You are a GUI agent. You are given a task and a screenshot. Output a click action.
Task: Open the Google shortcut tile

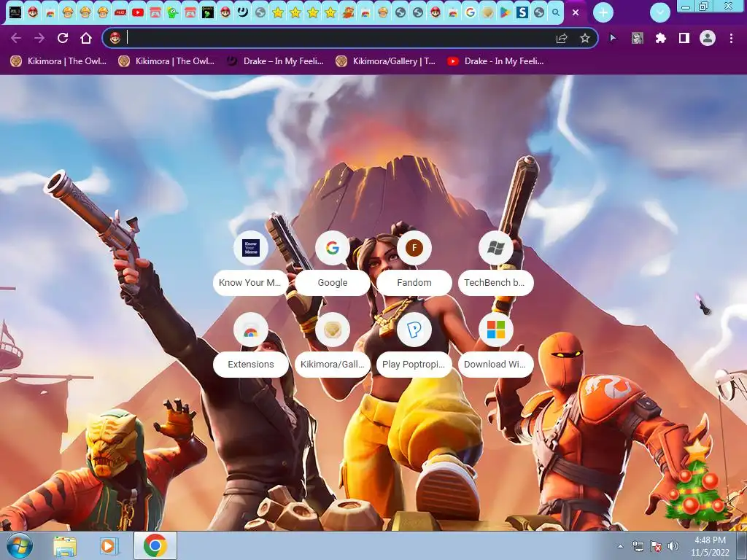coord(333,263)
